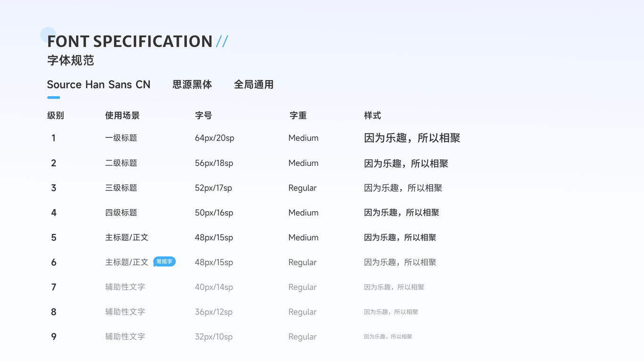Click 主标题/正文 in row 5

tap(127, 238)
